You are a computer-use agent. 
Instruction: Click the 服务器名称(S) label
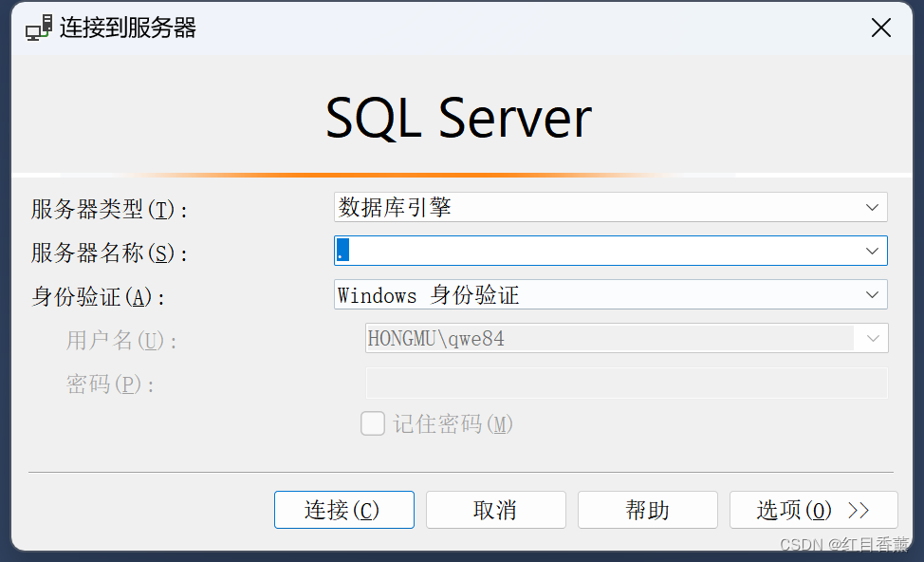[x=110, y=253]
